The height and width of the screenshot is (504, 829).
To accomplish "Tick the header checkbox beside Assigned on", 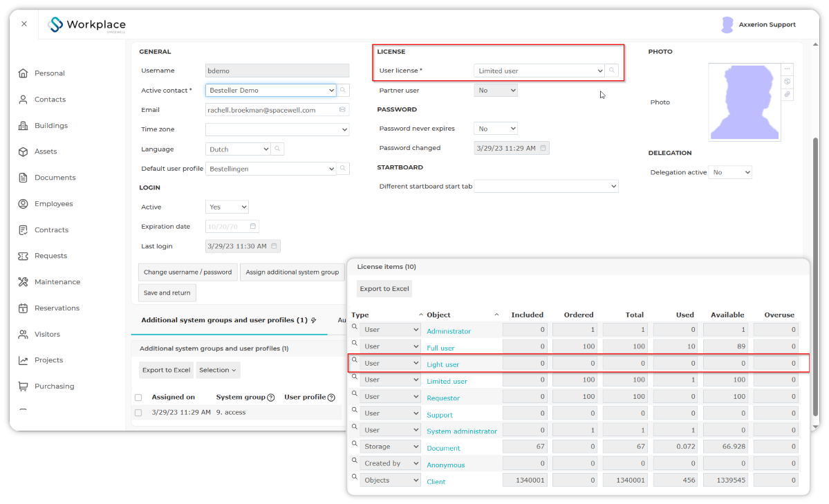I will point(138,397).
